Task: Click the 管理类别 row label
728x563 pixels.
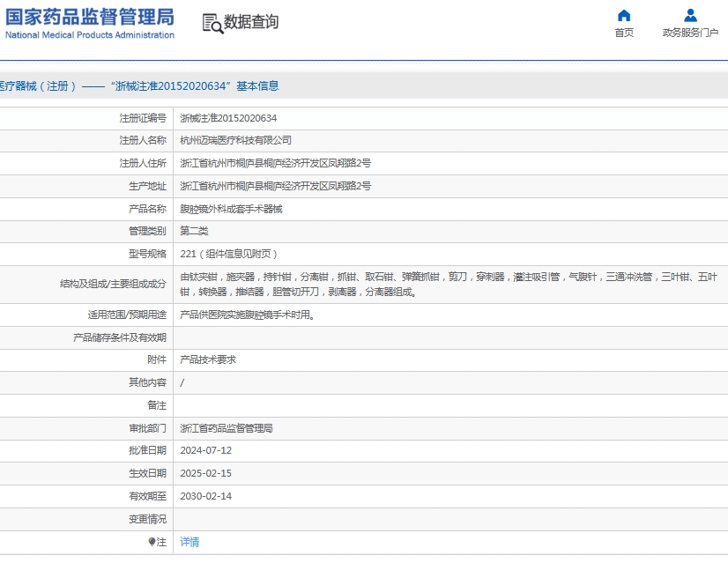Action: tap(147, 231)
